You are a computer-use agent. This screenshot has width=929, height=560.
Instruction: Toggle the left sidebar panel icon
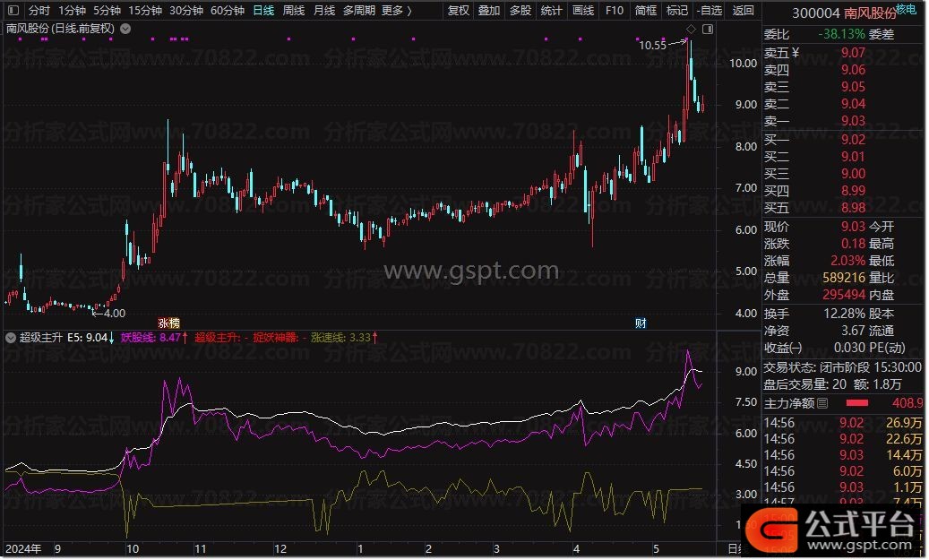[x=13, y=10]
